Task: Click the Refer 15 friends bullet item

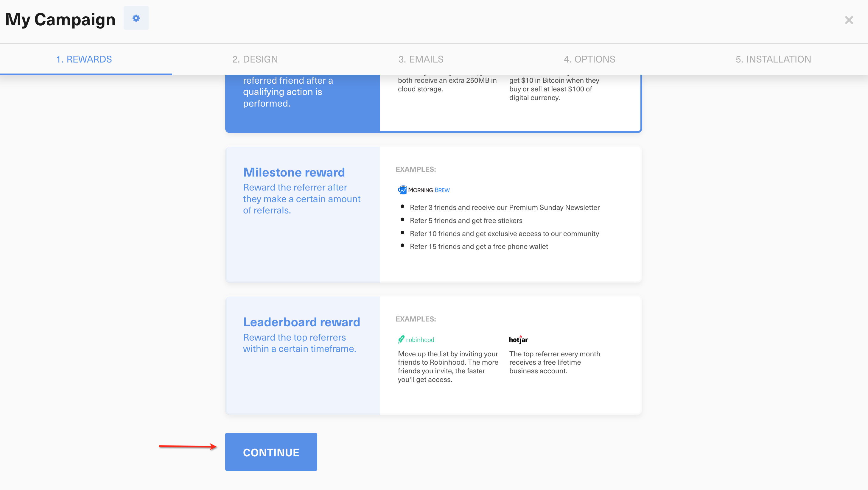Action: point(478,246)
